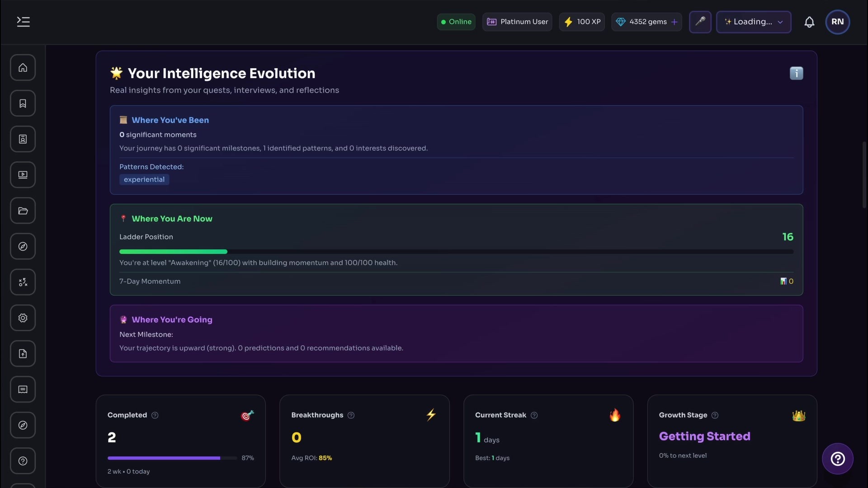Open the bookmark sidebar icon

pos(23,103)
